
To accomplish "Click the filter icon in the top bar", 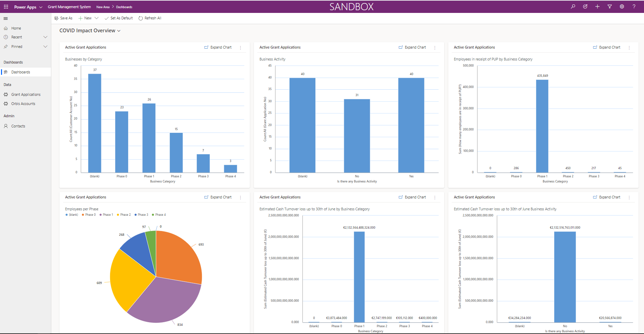I will tap(609, 6).
